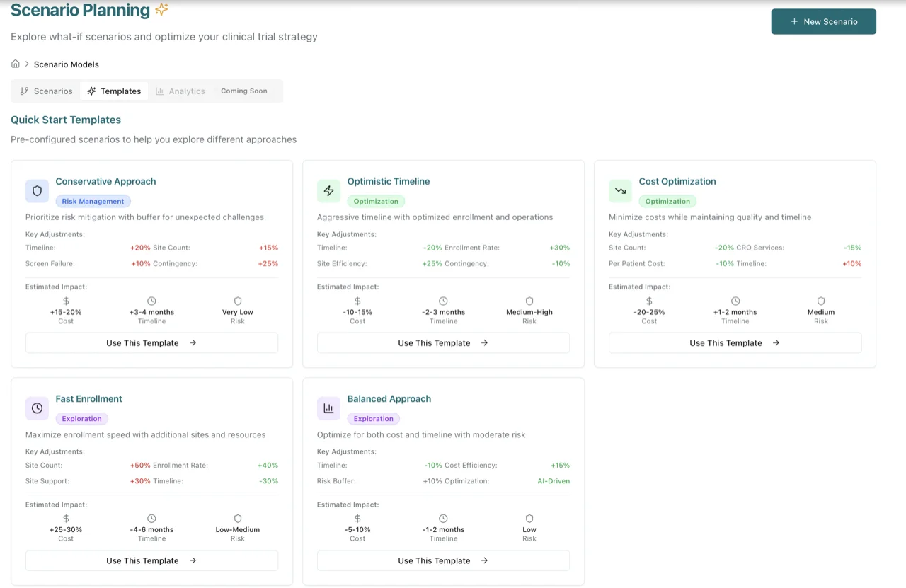
Task: Select the lightning bolt icon on Optimistic Timeline
Action: click(328, 190)
